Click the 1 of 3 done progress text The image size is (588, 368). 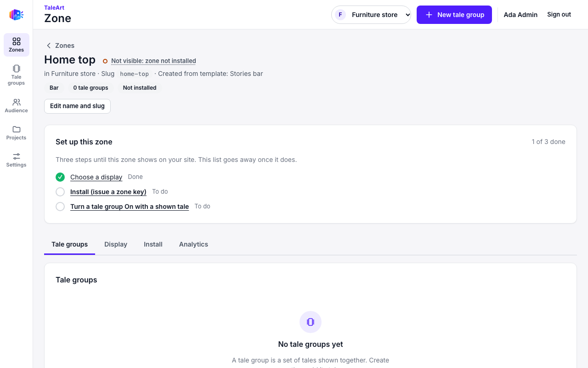click(x=548, y=142)
